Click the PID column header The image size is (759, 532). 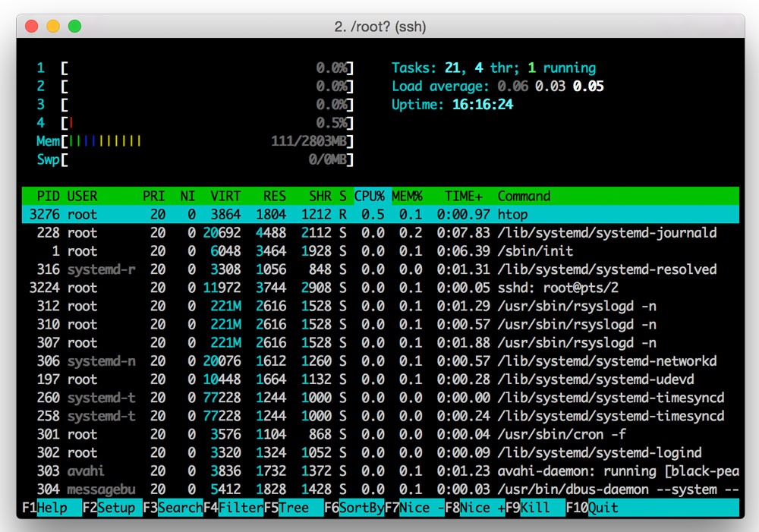pos(48,196)
